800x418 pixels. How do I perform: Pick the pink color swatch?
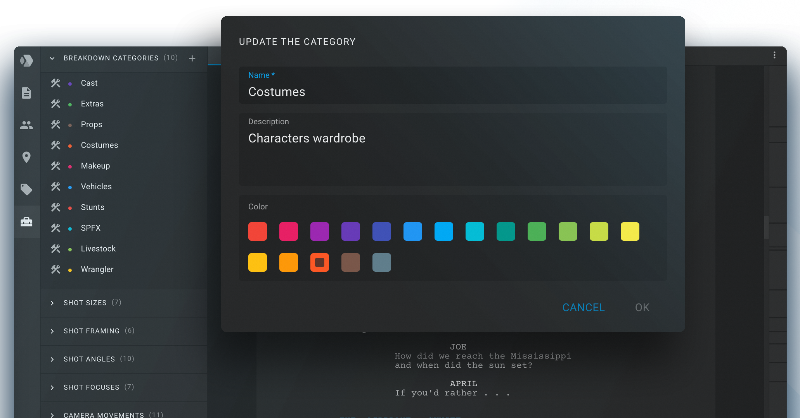[289, 231]
